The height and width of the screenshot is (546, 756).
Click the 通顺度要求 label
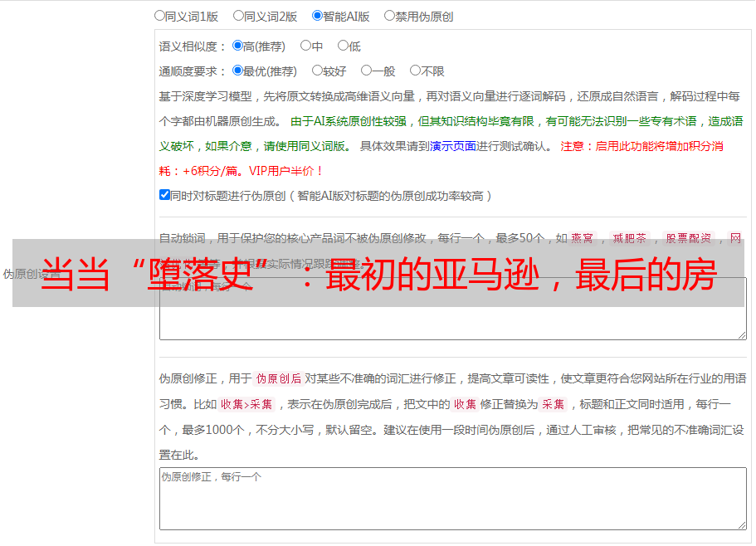coord(193,71)
